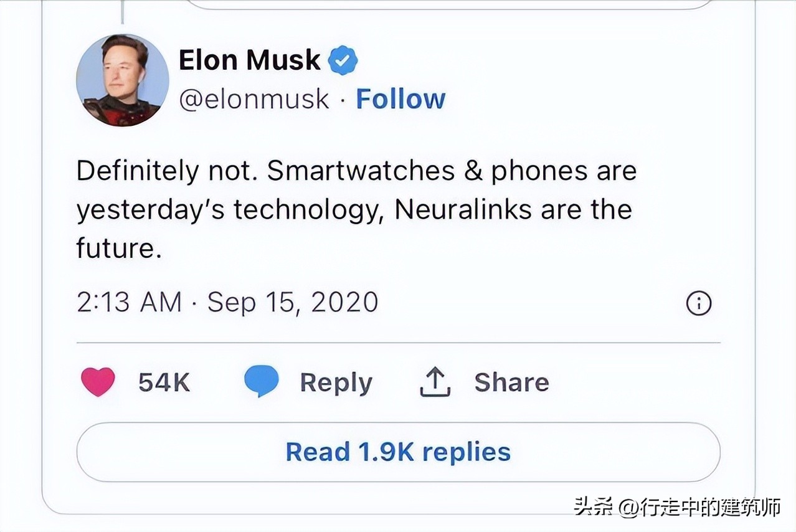Click the pink heart like icon
This screenshot has height=532, width=796.
point(98,381)
